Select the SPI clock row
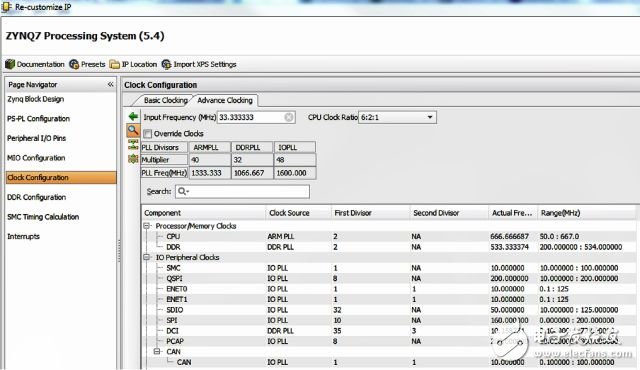The image size is (640, 370). click(389, 320)
